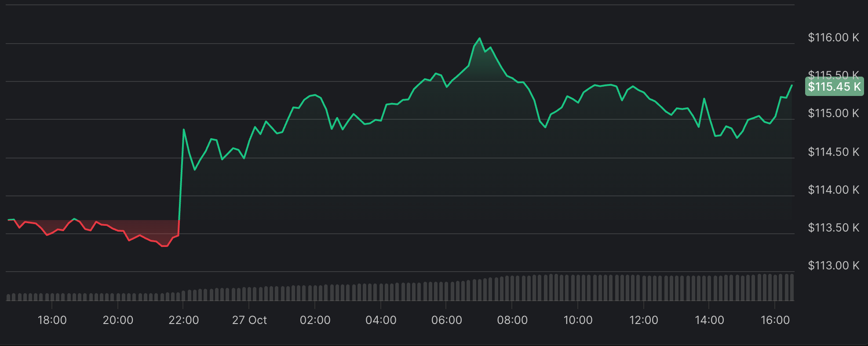
Task: Select the 20:00 time axis label
Action: tap(118, 320)
